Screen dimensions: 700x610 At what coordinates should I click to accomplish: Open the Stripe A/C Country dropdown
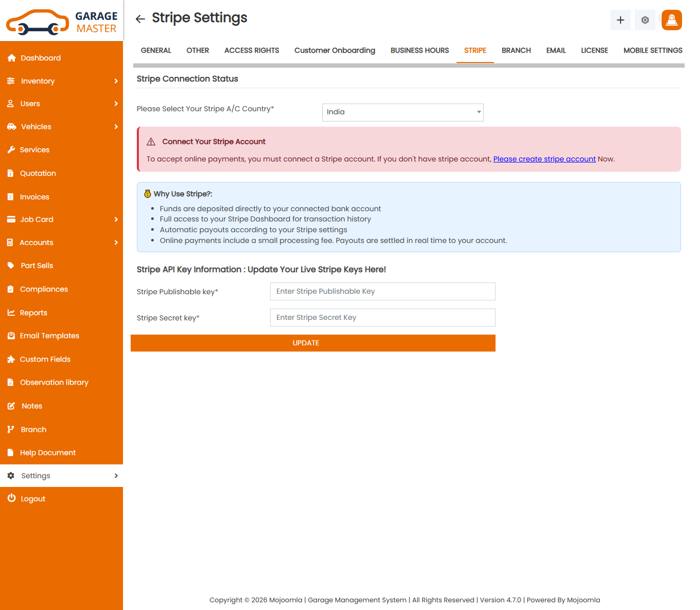click(x=402, y=112)
